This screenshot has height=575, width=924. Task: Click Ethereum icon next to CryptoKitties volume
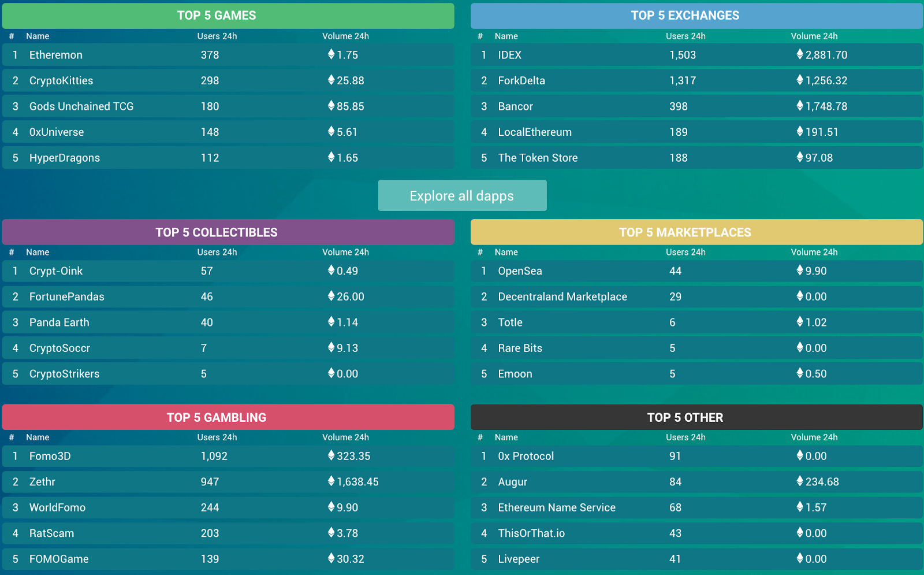[x=331, y=80]
